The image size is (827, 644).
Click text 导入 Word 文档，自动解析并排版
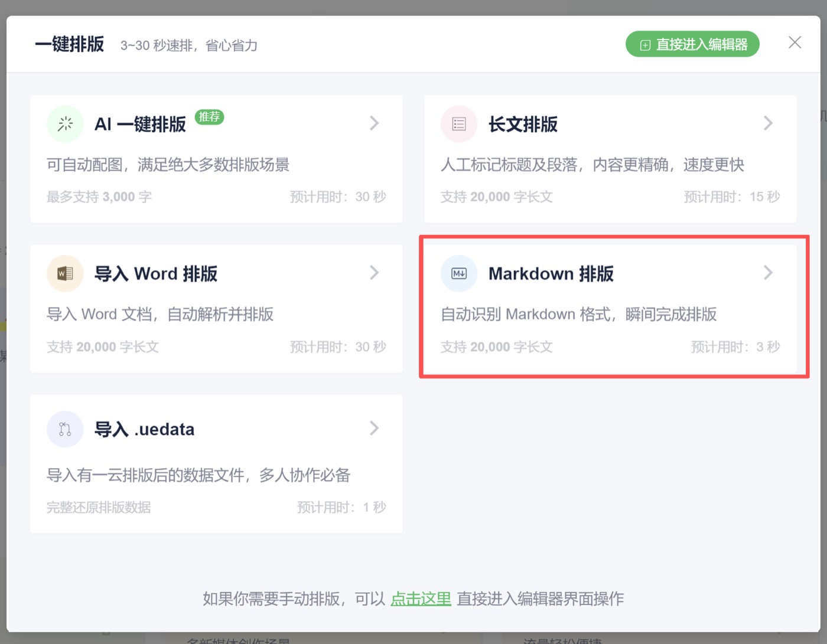click(x=160, y=314)
